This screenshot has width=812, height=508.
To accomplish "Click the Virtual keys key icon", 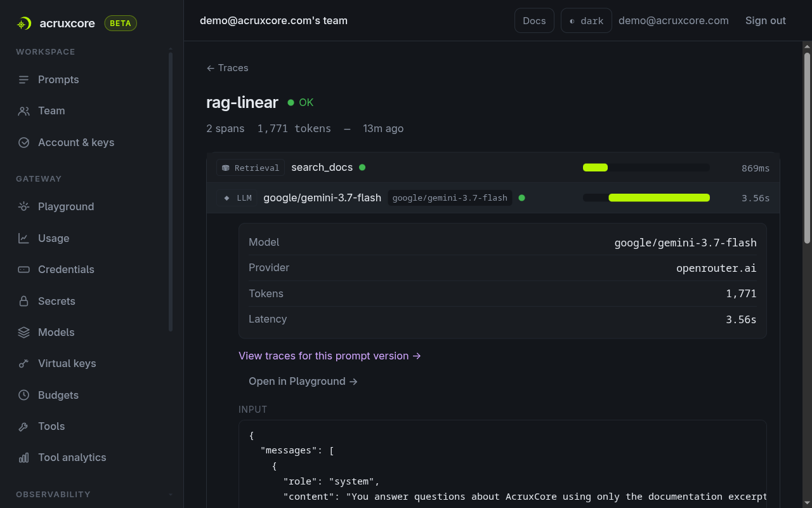I will pos(23,363).
